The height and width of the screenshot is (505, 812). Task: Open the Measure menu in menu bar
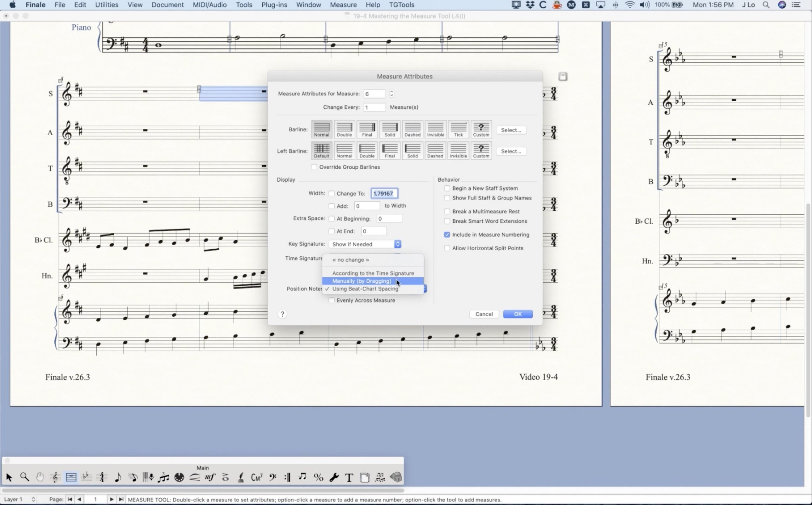(343, 5)
